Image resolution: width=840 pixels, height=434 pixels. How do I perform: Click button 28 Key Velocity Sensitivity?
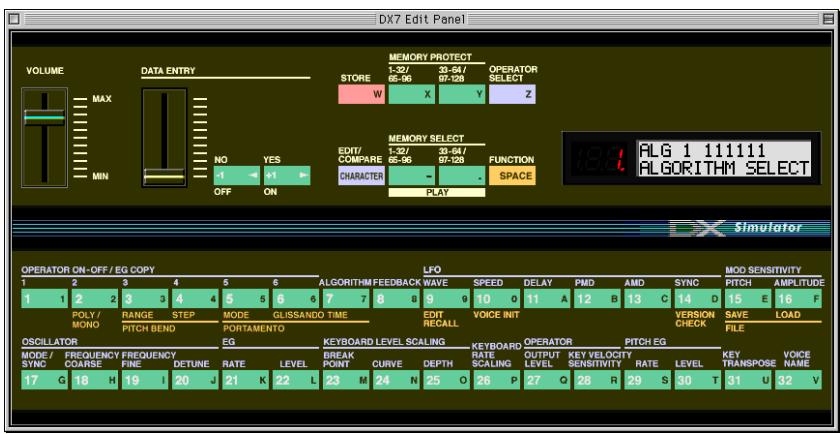(598, 380)
